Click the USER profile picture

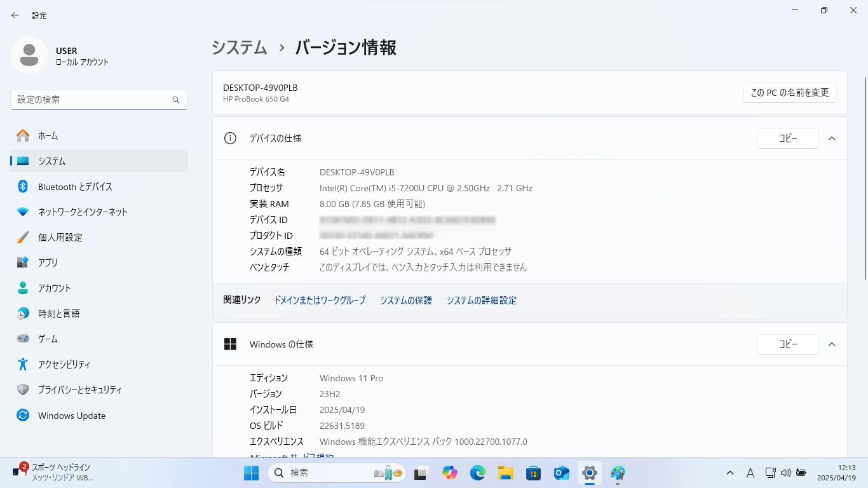click(29, 55)
